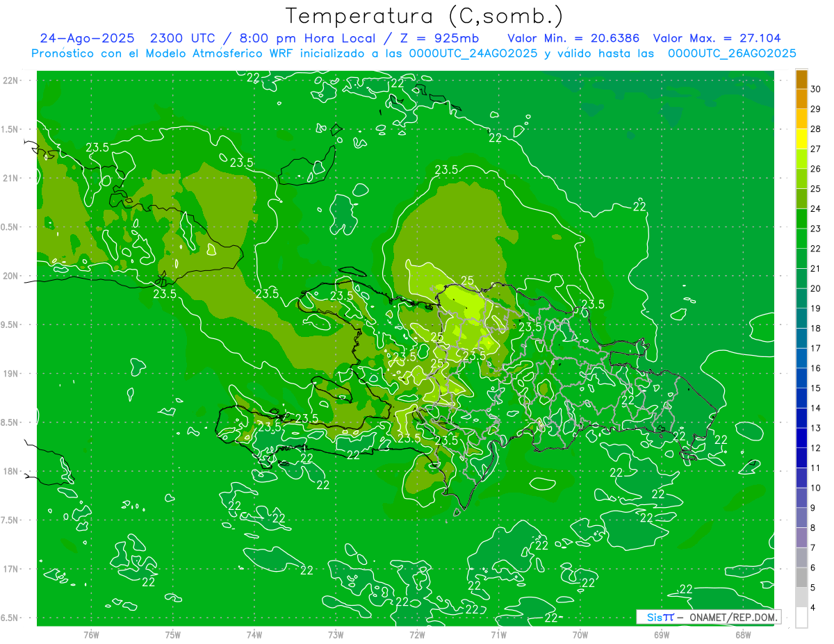
Task: Click the color bar label '18'
Action: [x=816, y=329]
